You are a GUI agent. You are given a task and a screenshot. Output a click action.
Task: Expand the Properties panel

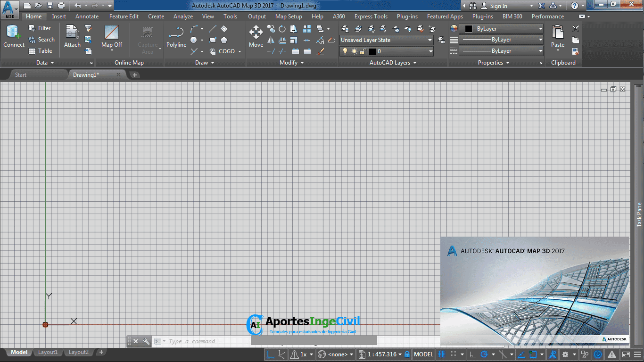click(494, 63)
